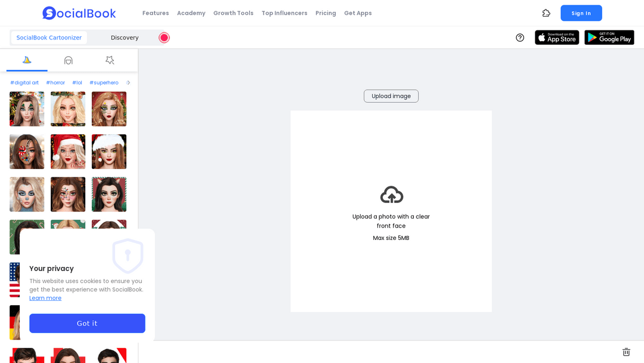Open the Google Play badge

click(609, 38)
